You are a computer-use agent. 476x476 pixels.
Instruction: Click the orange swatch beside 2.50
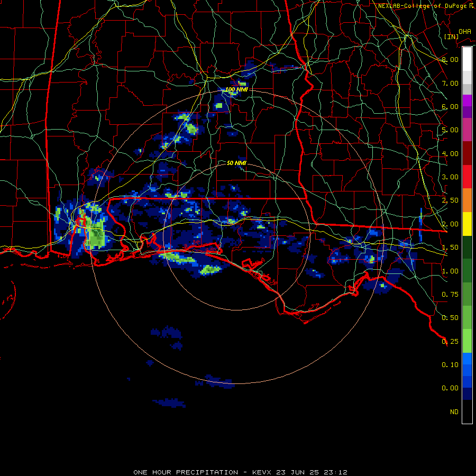pyautogui.click(x=467, y=200)
